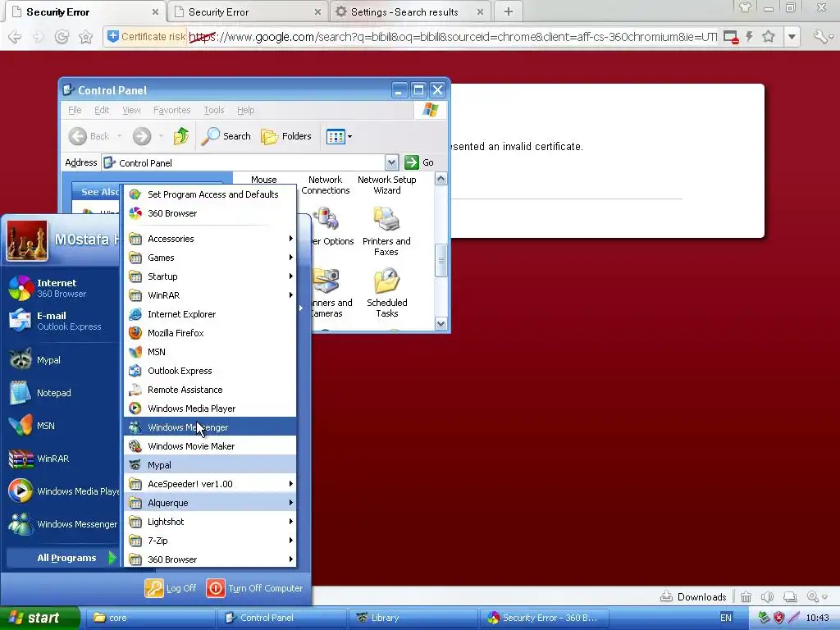Open Favorites menu in Control Panel
This screenshot has width=840, height=630.
171,110
